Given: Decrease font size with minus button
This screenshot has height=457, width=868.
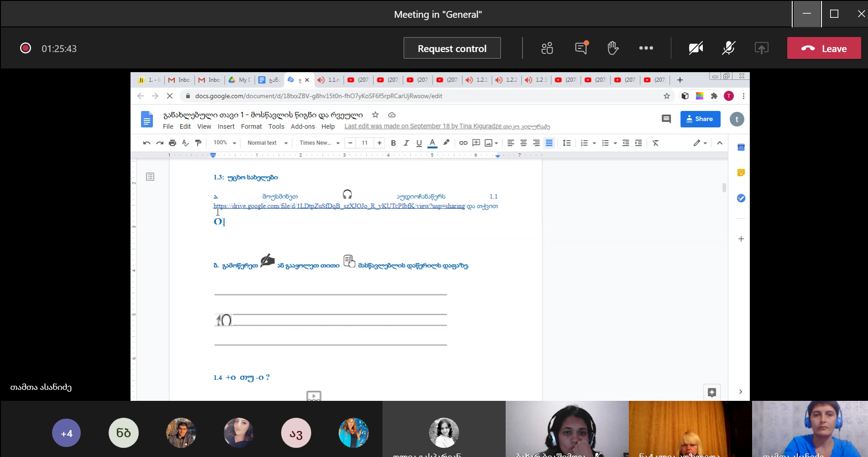Looking at the screenshot, I should pyautogui.click(x=350, y=143).
